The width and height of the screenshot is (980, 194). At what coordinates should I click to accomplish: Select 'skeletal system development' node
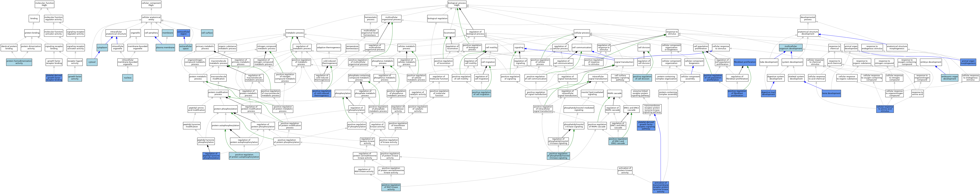click(796, 78)
